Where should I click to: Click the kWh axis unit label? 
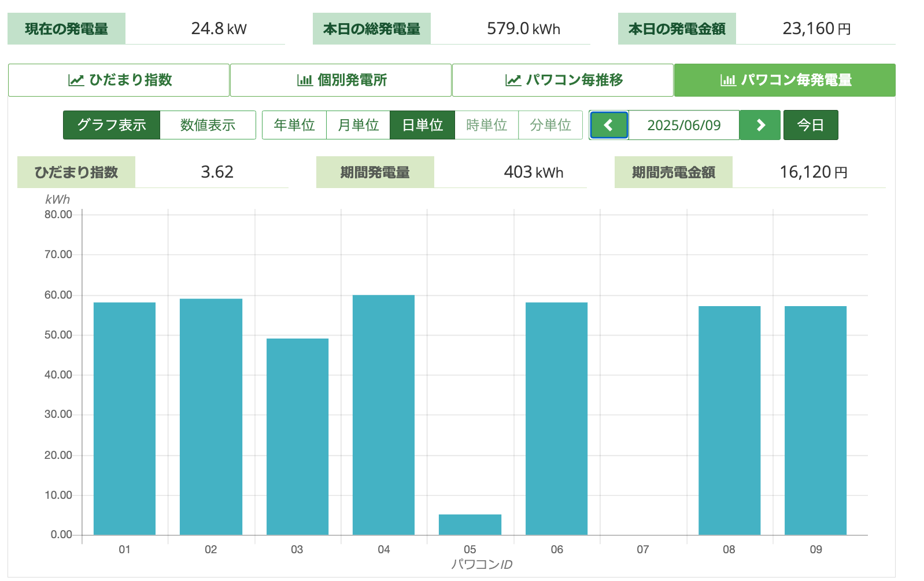coord(58,199)
